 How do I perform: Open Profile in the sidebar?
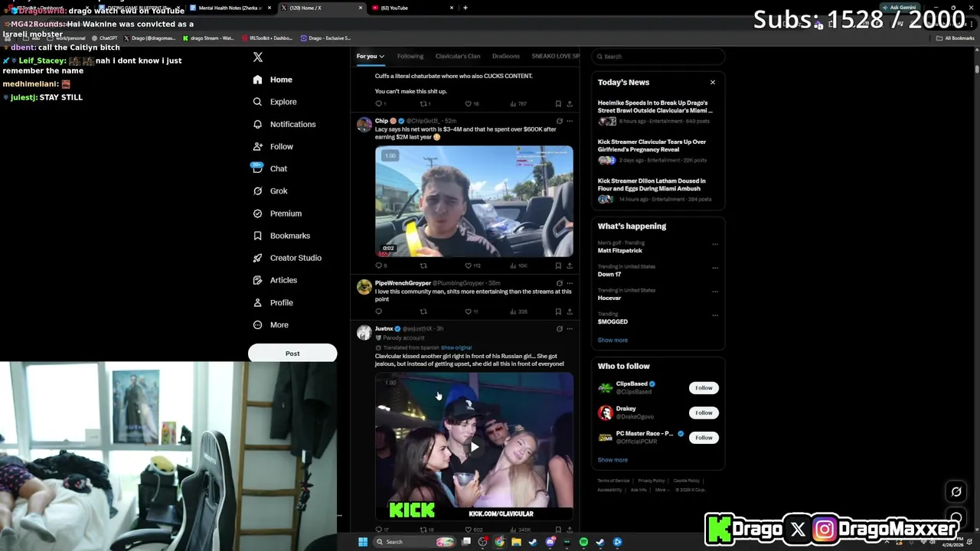click(x=273, y=302)
